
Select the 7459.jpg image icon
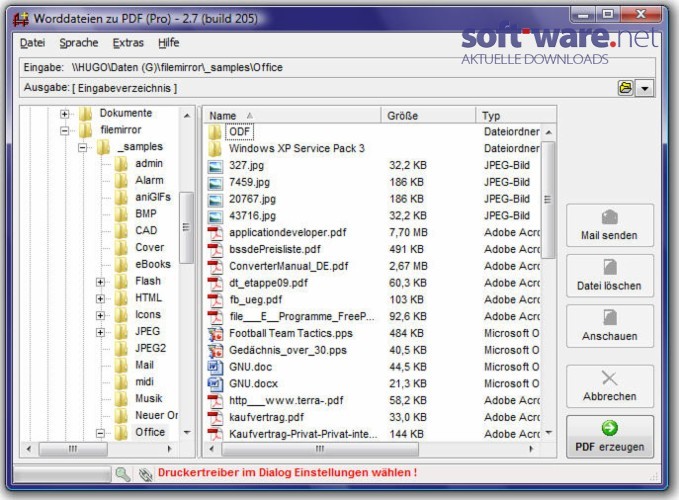tap(215, 183)
